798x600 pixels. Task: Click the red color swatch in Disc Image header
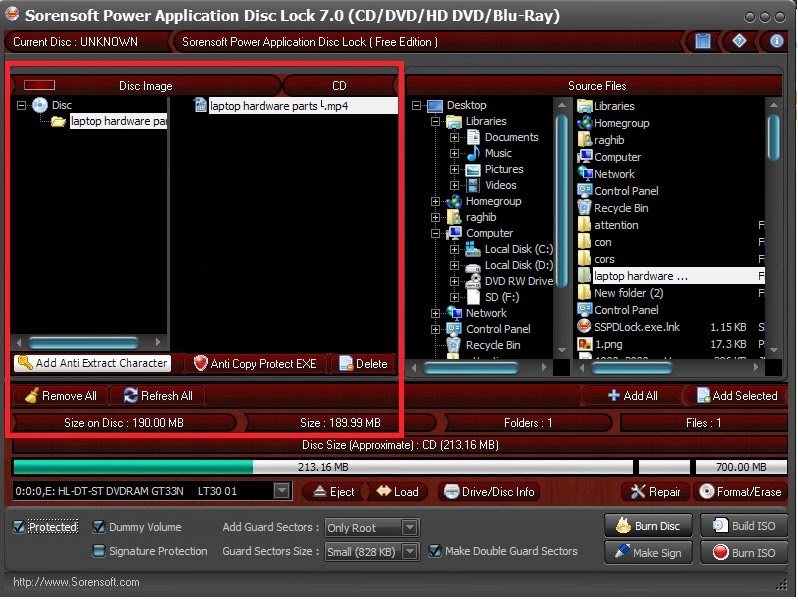(39, 85)
